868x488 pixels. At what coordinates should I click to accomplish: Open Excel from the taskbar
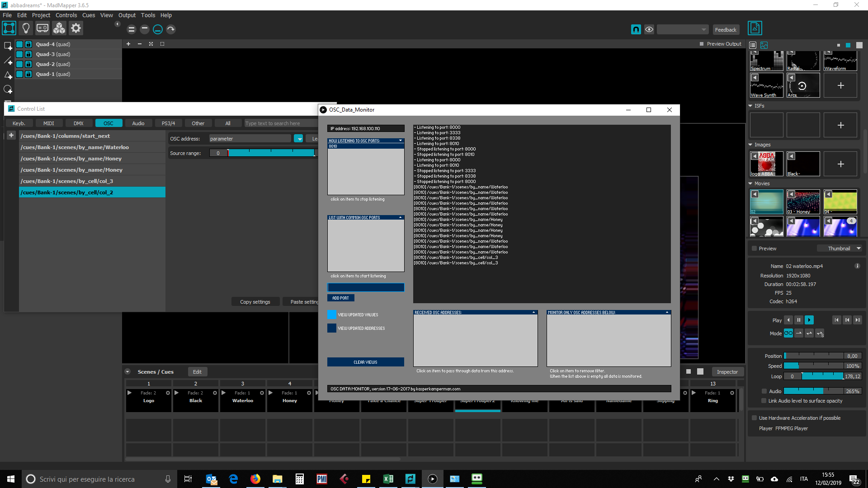388,479
